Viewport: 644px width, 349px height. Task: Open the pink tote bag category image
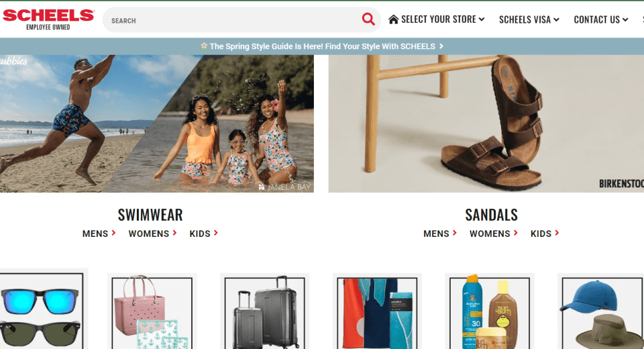point(152,312)
